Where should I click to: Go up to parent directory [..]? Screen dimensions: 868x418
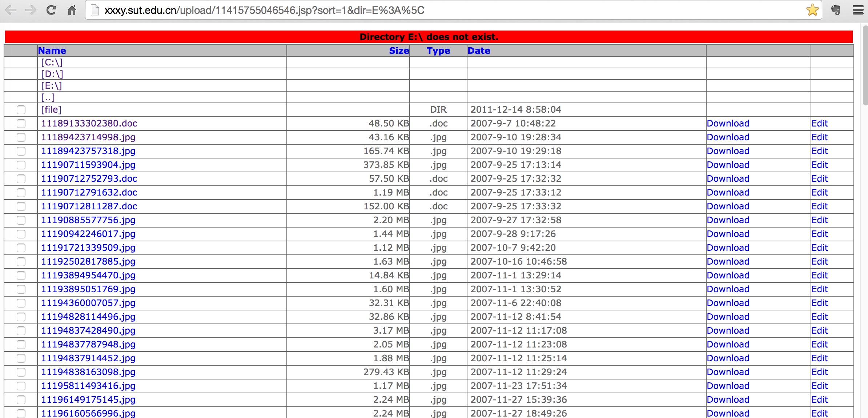[48, 97]
